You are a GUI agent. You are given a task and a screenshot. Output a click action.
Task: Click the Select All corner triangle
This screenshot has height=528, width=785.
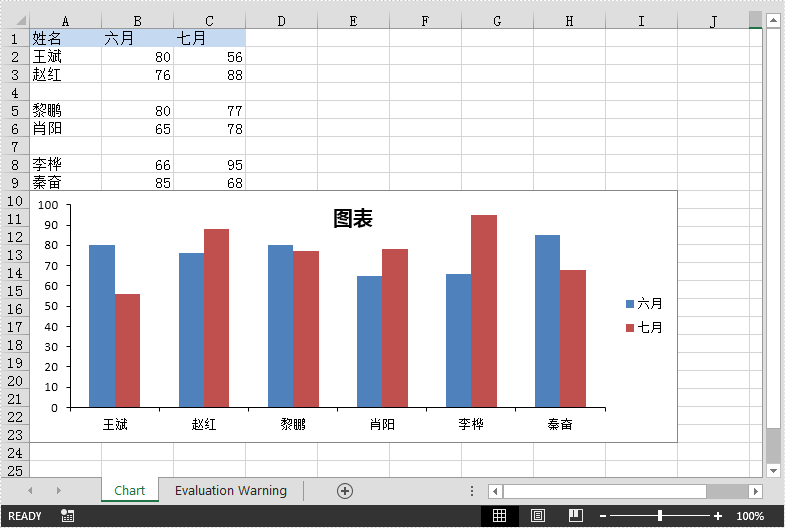pyautogui.click(x=21, y=21)
